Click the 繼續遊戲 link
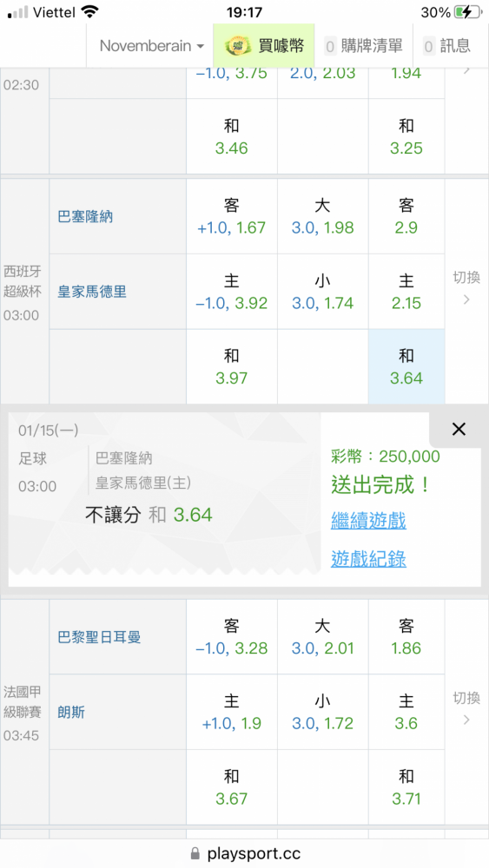This screenshot has height=868, width=489. [368, 521]
